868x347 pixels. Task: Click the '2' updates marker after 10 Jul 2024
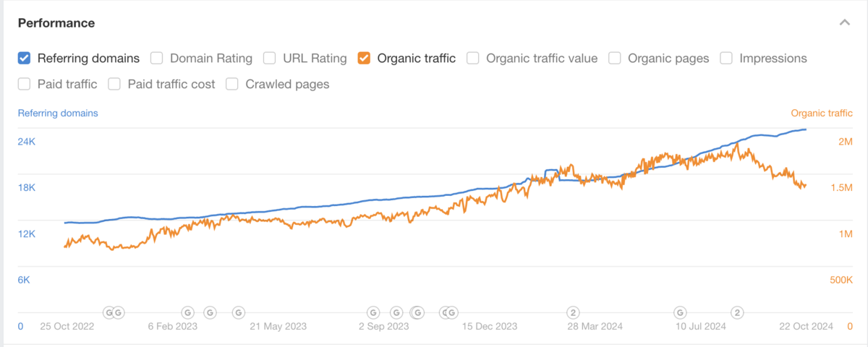pos(737,312)
